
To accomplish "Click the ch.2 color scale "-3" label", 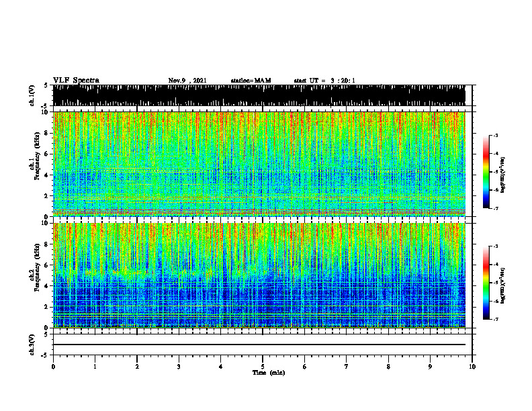I will (496, 246).
